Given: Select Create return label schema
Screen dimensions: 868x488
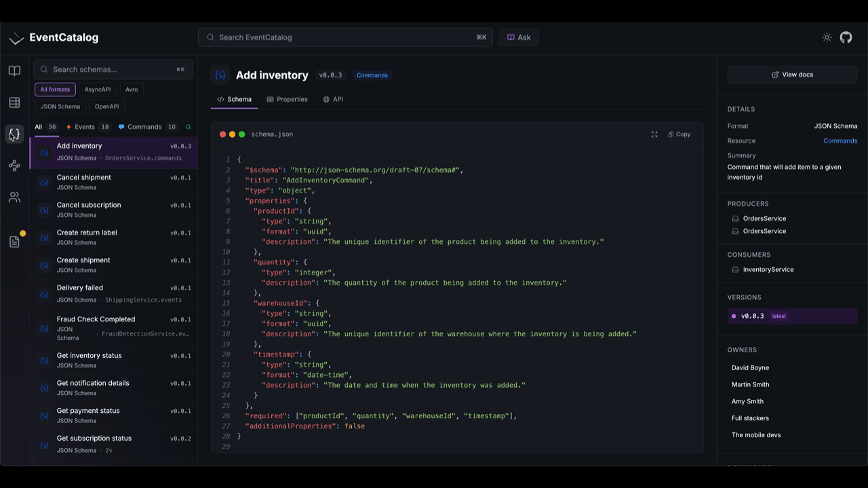Looking at the screenshot, I should tap(114, 237).
